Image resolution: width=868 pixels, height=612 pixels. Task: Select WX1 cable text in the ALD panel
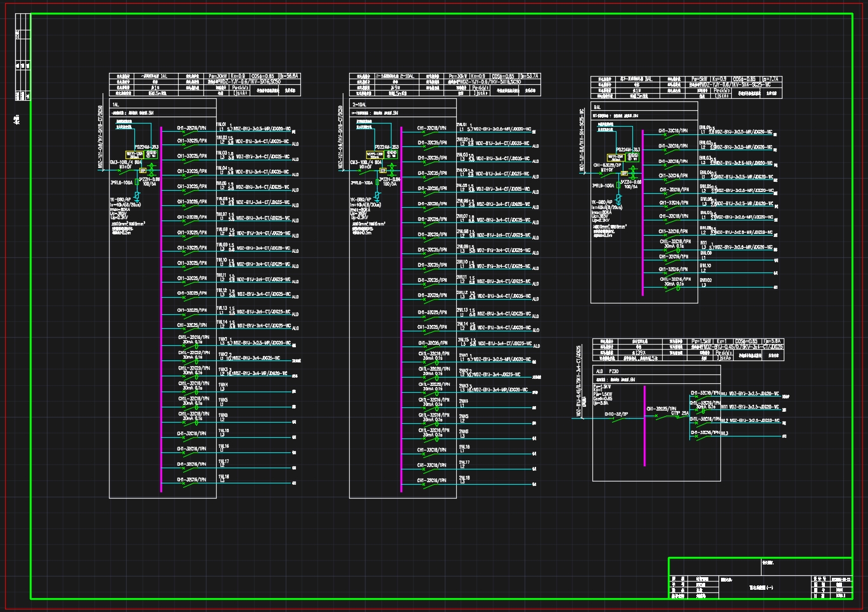tap(754, 407)
